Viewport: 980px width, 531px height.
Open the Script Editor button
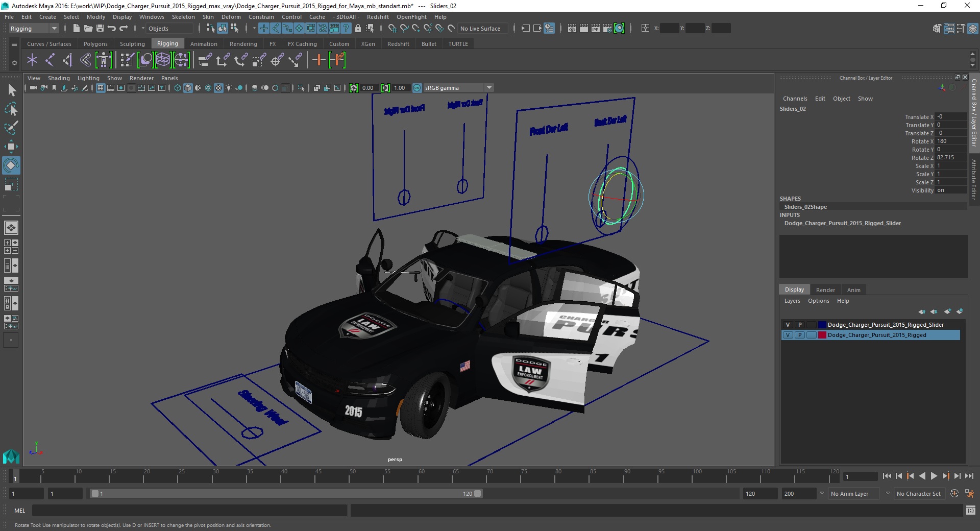point(970,510)
